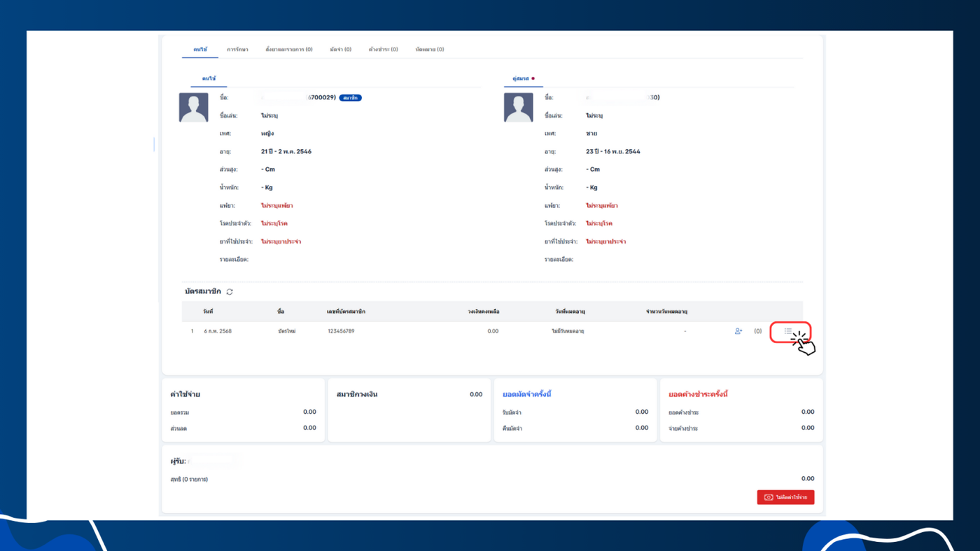Viewport: 980px width, 551px height.
Task: Click the สุทธิ (0 รายการ) net total label
Action: coord(189,480)
